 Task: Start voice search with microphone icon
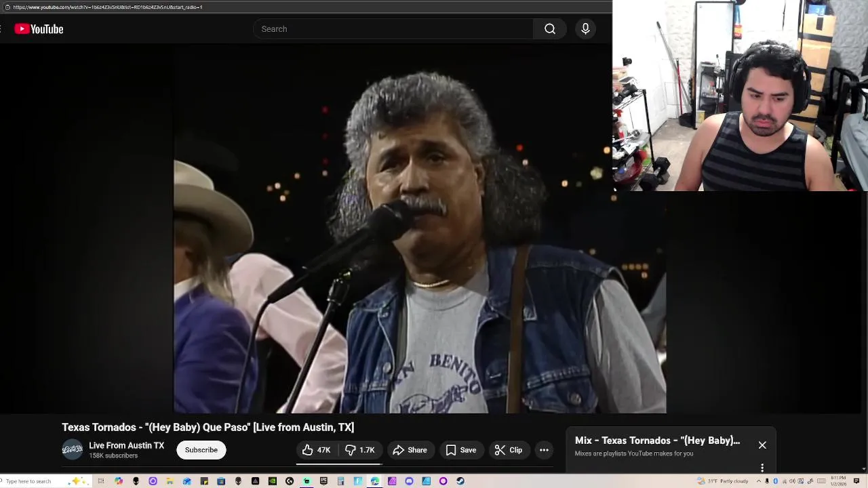click(585, 29)
